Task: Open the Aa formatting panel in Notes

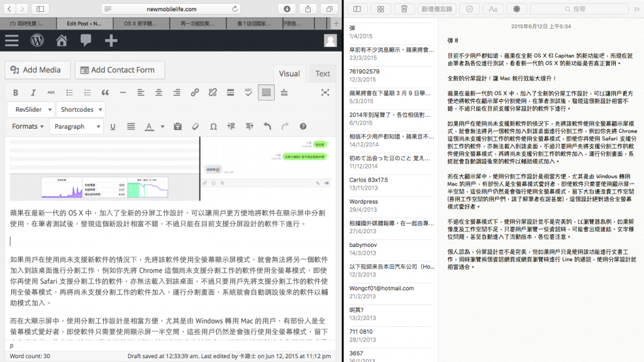Action: [492, 9]
